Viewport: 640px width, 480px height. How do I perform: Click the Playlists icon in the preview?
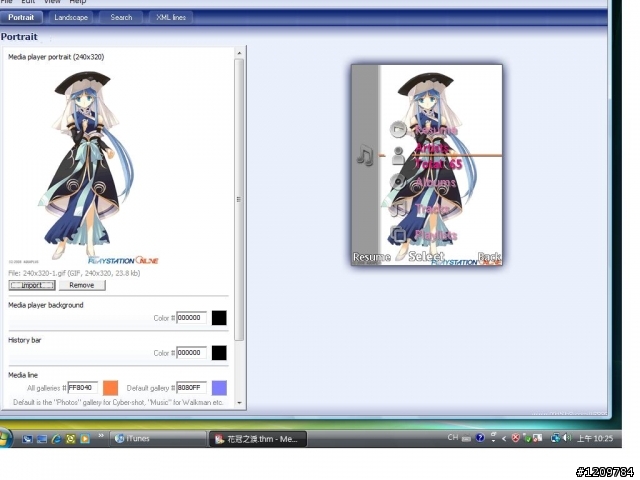tap(398, 234)
